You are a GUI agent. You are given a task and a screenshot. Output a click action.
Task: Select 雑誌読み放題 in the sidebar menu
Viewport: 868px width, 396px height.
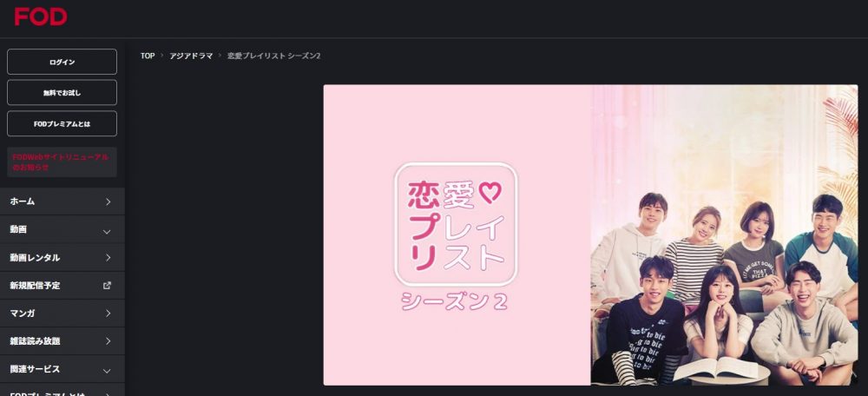pos(62,341)
